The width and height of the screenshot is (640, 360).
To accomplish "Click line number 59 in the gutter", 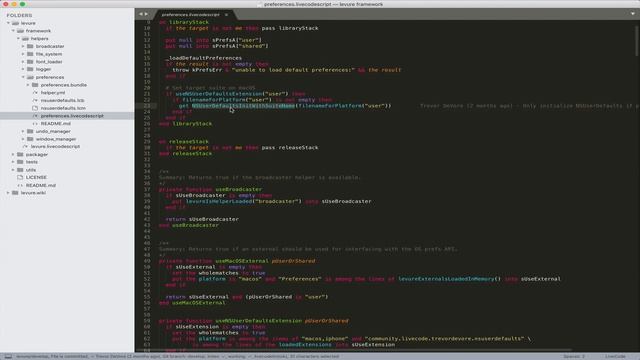I will click(x=147, y=321).
